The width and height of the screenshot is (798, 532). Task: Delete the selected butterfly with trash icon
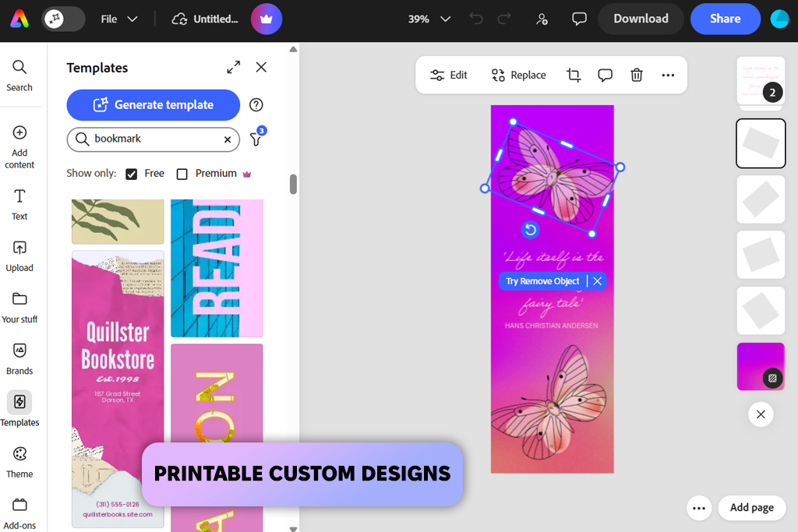click(637, 76)
